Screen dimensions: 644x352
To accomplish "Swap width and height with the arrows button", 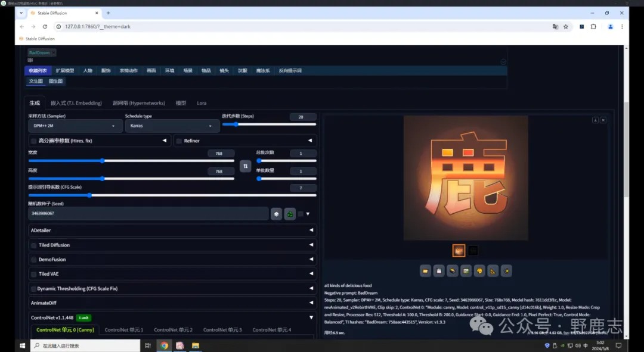I will (x=245, y=166).
